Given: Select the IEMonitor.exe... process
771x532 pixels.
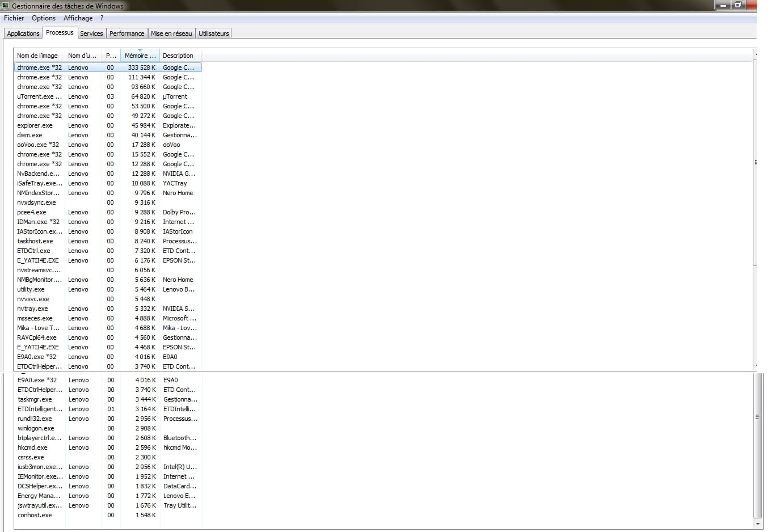Looking at the screenshot, I should click(x=108, y=476).
